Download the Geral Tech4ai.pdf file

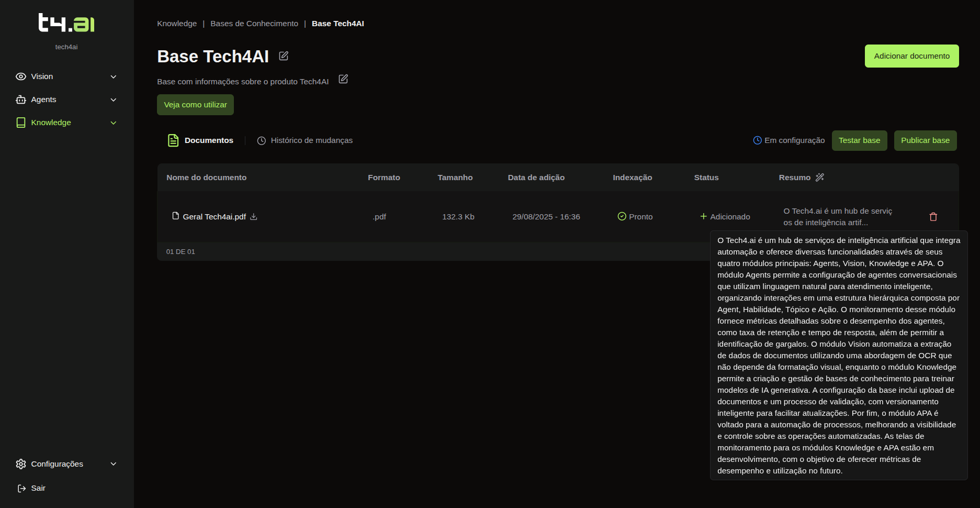[x=254, y=217]
